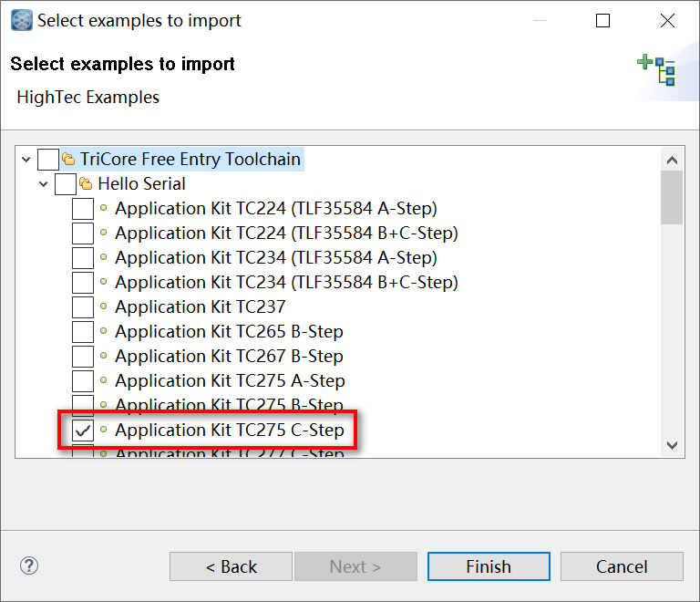This screenshot has height=602, width=700.
Task: Select Application Kit TC234 (TLF35584 A-Step) row text
Action: (276, 258)
